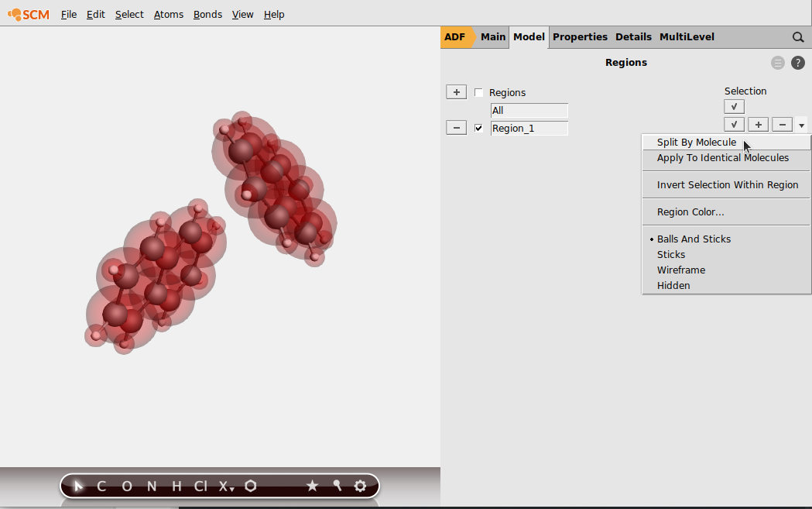The image size is (812, 509).
Task: Choose the Carbon atom tool
Action: (x=101, y=487)
